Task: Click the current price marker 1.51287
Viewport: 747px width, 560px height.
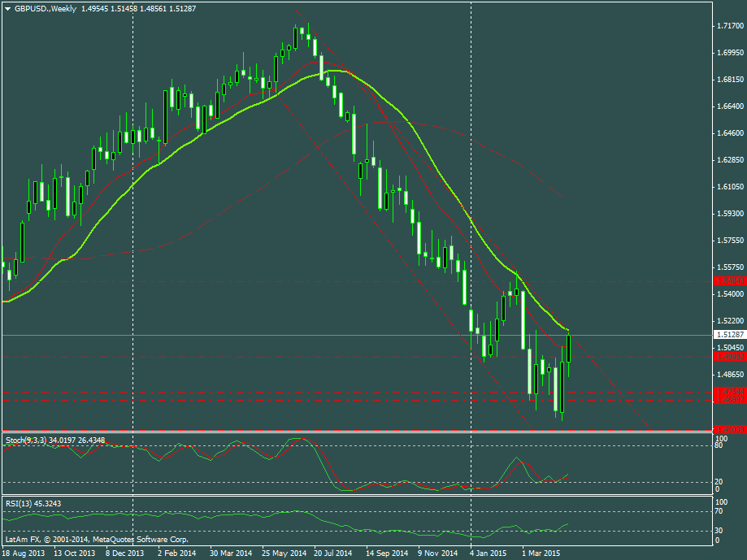Action: [x=729, y=334]
